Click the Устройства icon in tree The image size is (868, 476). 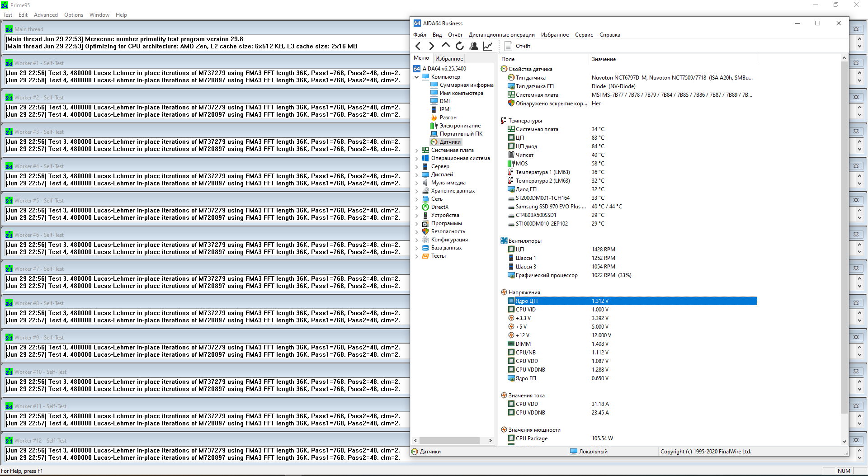pos(425,215)
